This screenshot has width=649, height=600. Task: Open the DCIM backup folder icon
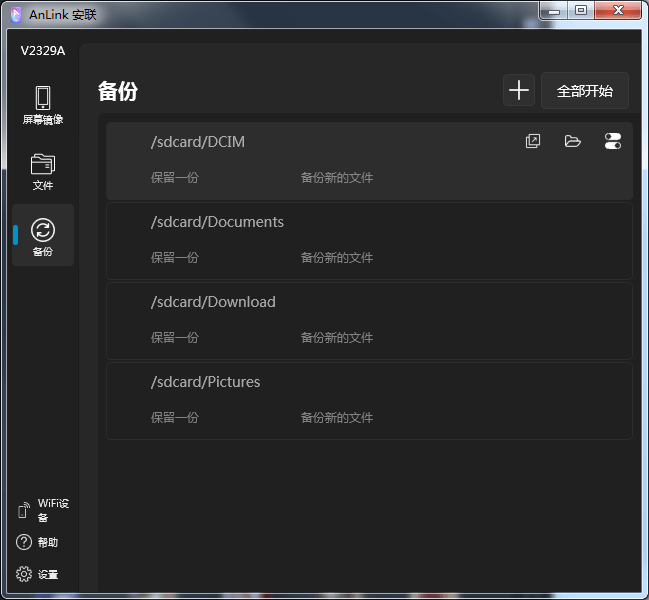click(x=573, y=141)
